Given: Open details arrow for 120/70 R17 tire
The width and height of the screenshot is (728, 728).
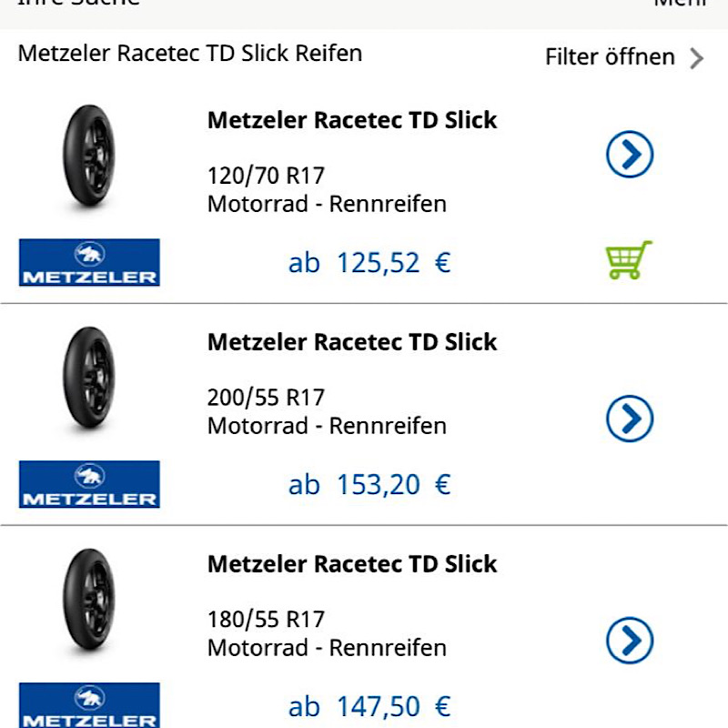Looking at the screenshot, I should click(630, 155).
